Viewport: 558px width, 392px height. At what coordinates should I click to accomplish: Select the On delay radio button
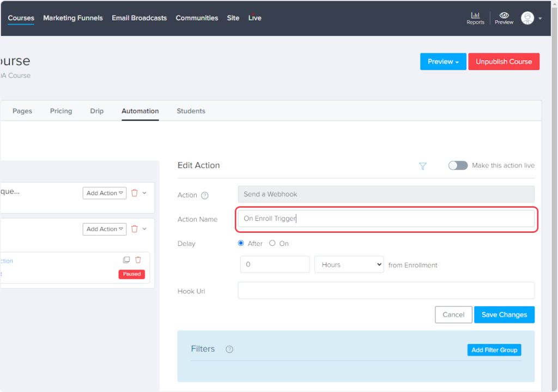point(272,244)
